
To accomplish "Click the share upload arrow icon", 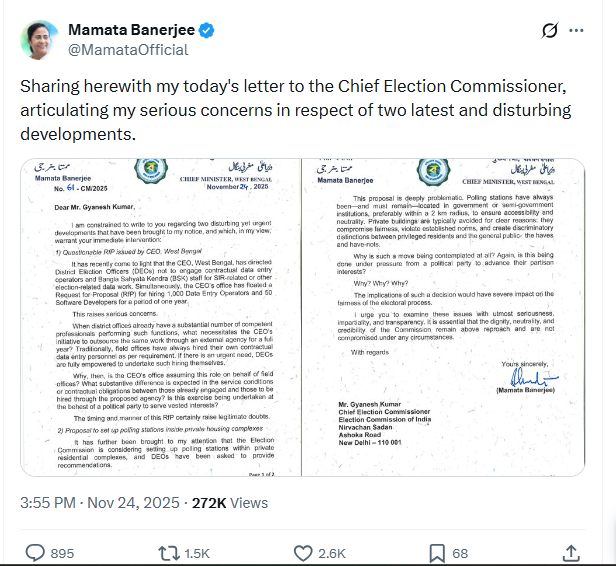I will pos(572,552).
